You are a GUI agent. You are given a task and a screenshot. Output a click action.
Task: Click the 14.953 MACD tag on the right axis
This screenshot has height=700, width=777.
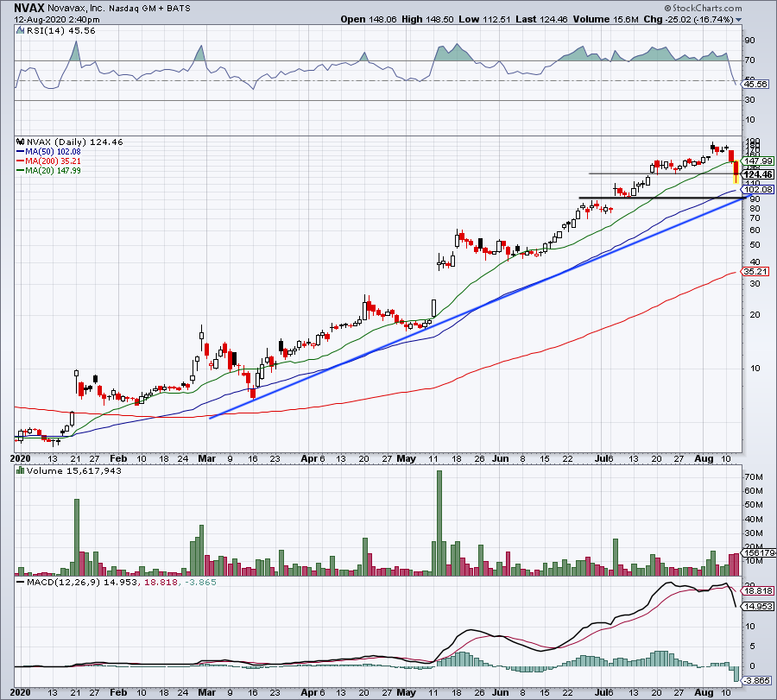(x=758, y=607)
